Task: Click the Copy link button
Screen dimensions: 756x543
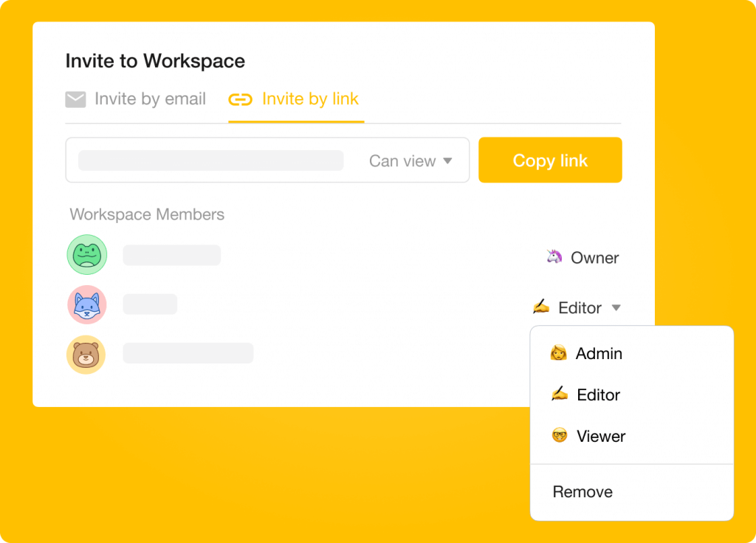Action: 550,160
